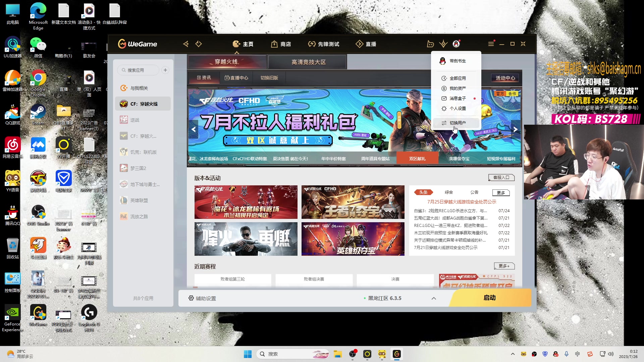Open the WeGame hamburger menu icon
This screenshot has width=644, height=362.
tap(491, 44)
